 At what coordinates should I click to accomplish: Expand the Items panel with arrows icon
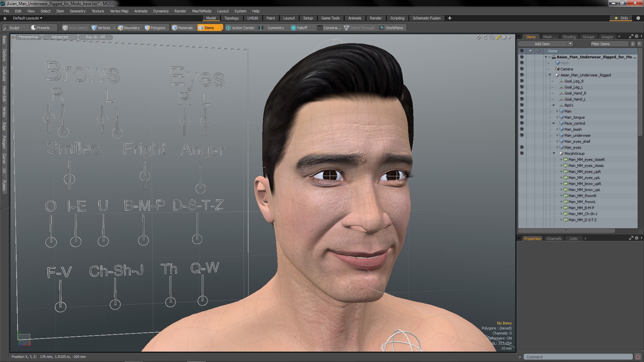[631, 36]
